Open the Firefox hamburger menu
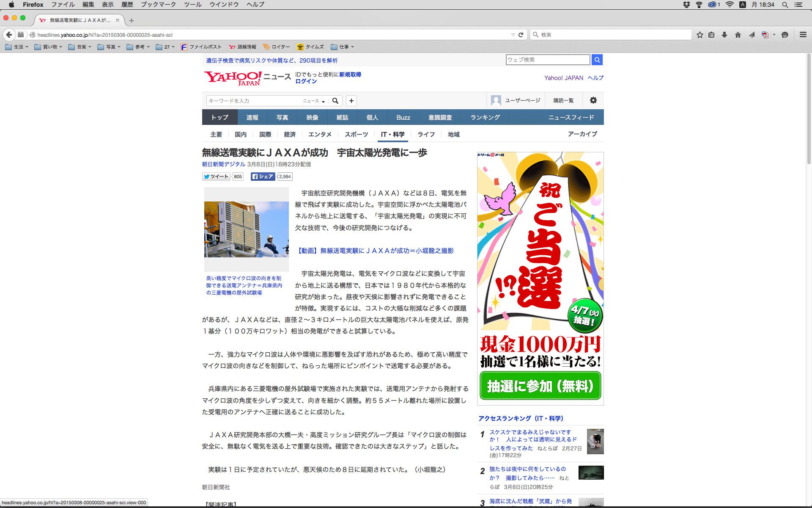 803,35
